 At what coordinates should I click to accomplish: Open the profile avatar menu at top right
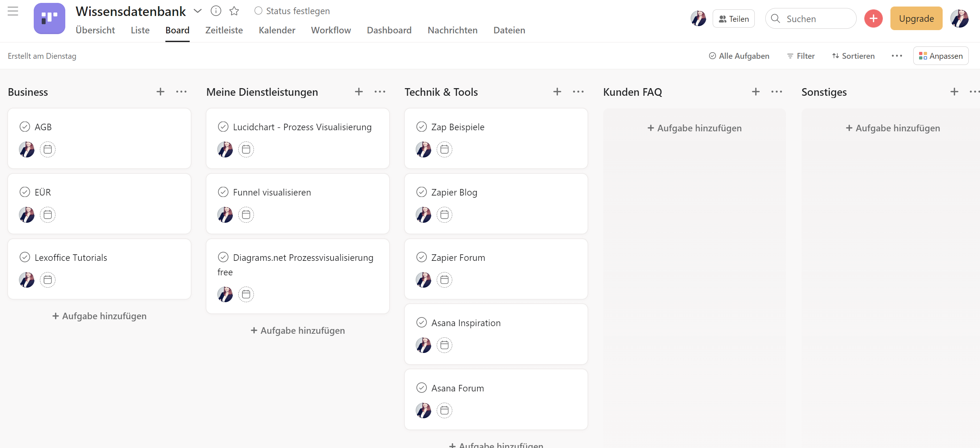click(959, 18)
